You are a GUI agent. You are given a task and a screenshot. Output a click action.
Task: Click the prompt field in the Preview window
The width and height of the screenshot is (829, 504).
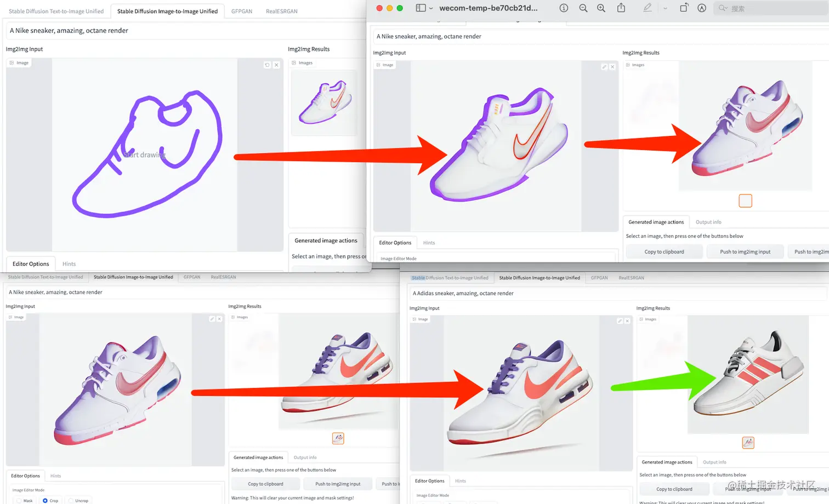tap(601, 36)
